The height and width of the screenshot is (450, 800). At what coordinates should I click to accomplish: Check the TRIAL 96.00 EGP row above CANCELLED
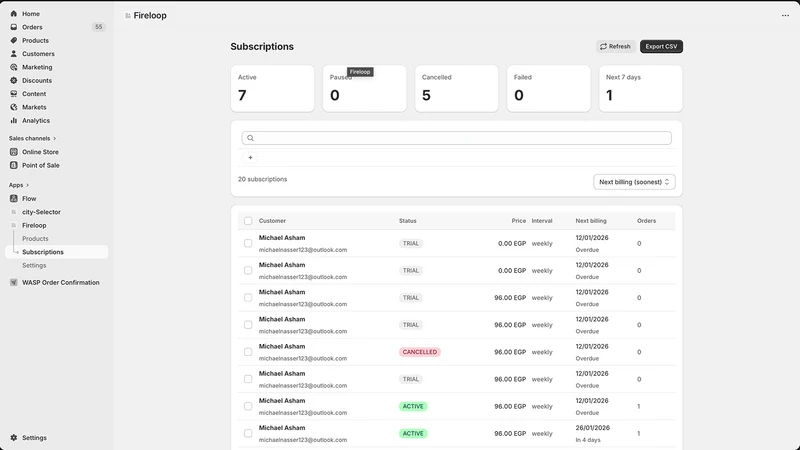(248, 324)
